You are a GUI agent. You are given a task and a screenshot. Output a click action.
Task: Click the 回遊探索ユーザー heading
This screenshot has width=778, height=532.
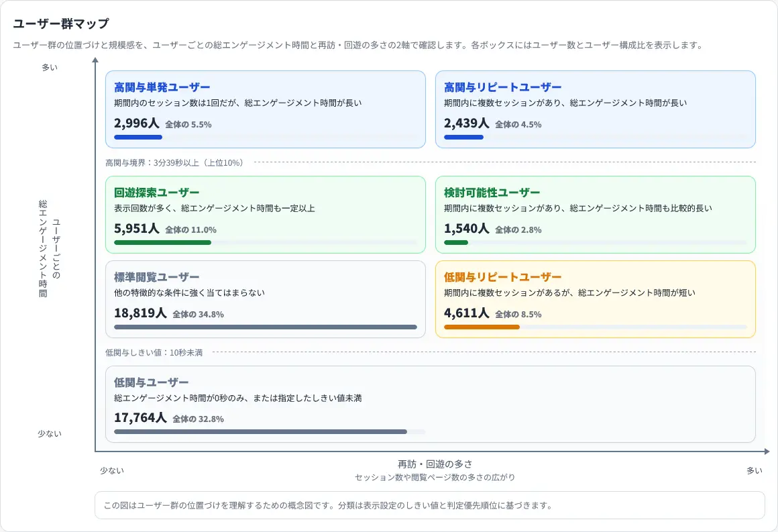(x=157, y=193)
